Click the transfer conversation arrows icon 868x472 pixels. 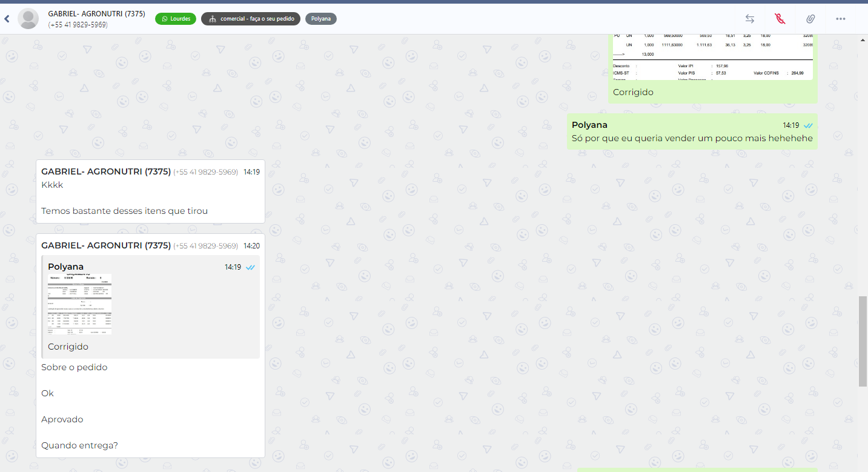(749, 19)
